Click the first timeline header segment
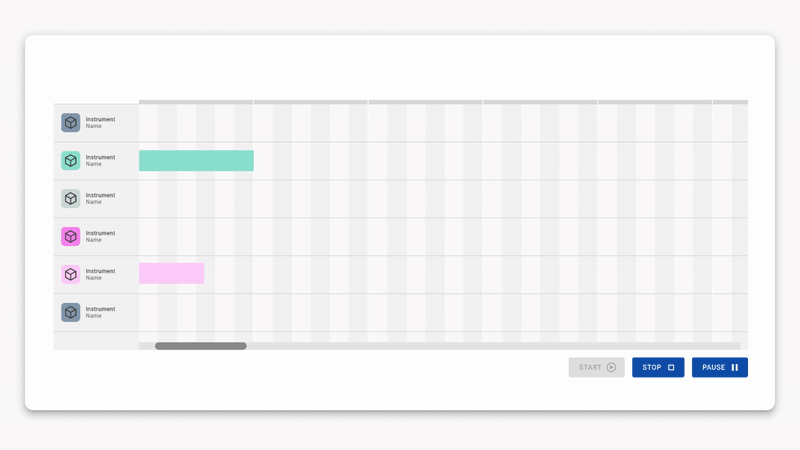Screen dimensions: 800x450 (x=196, y=102)
